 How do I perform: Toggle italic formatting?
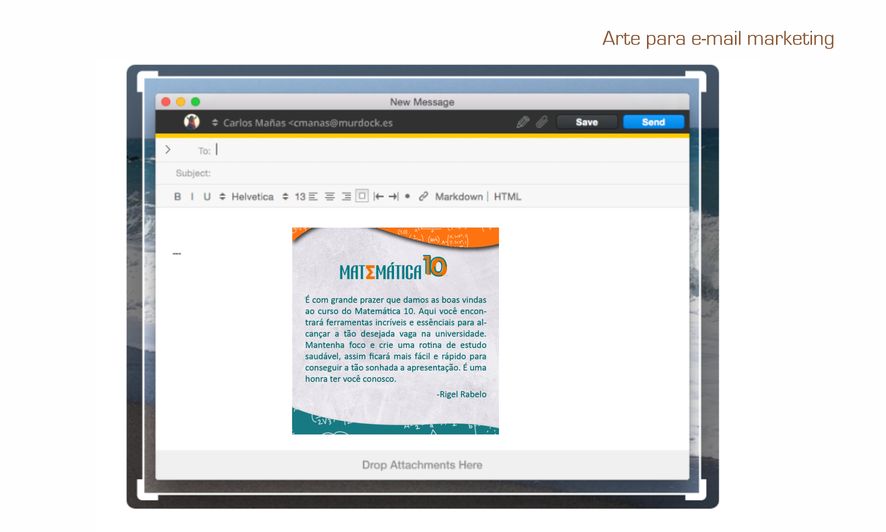192,197
